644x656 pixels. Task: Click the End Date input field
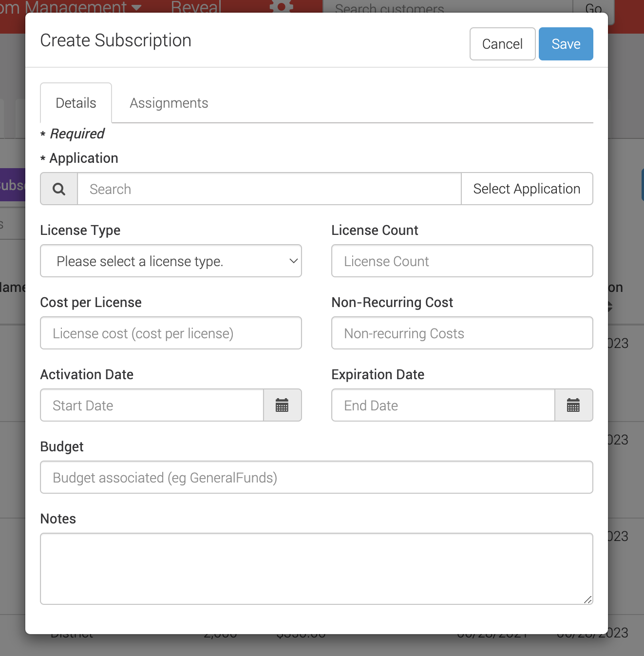click(x=443, y=405)
